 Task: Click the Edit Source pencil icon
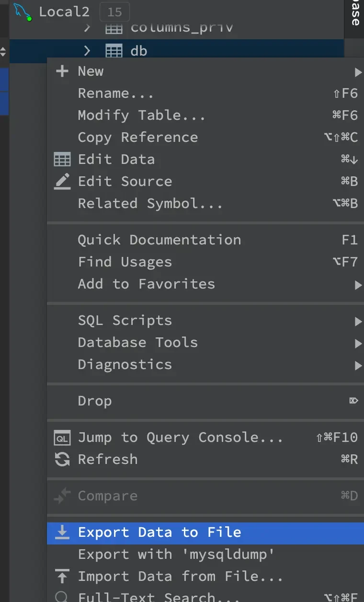[x=62, y=182]
